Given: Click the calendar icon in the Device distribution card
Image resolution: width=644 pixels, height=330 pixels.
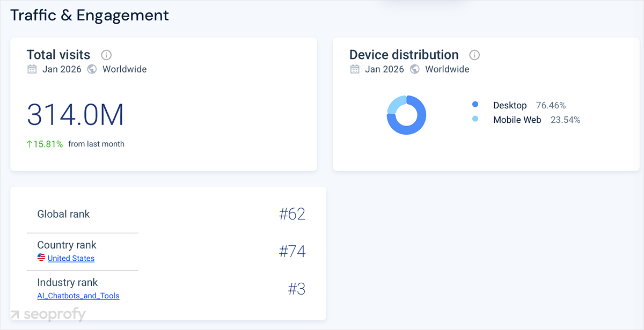Looking at the screenshot, I should click(355, 69).
